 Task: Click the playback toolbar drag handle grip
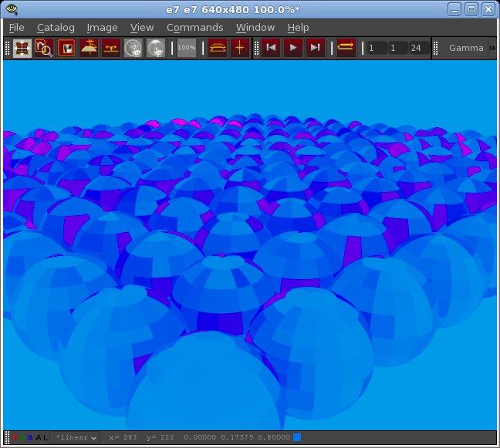256,48
